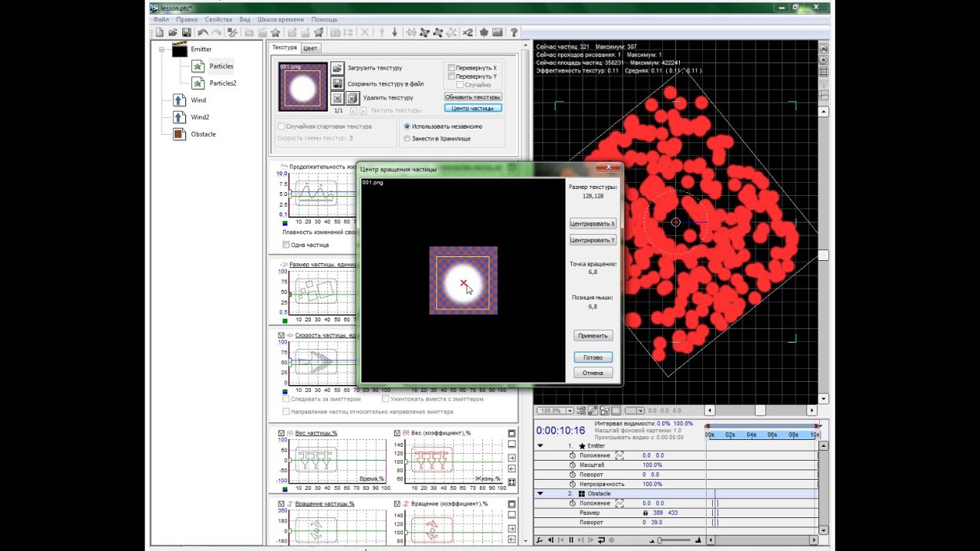Enable Перевернуть Y checkbox
980x551 pixels.
click(x=452, y=77)
